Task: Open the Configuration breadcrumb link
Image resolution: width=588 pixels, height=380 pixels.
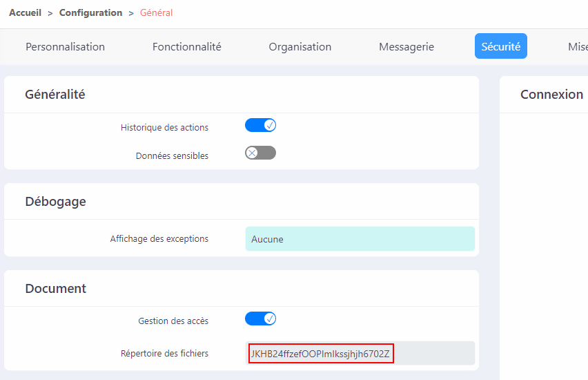Action: coord(90,12)
